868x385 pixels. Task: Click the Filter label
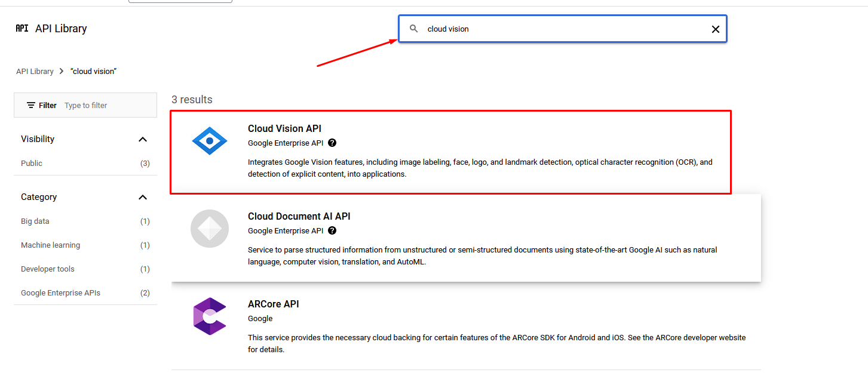48,105
